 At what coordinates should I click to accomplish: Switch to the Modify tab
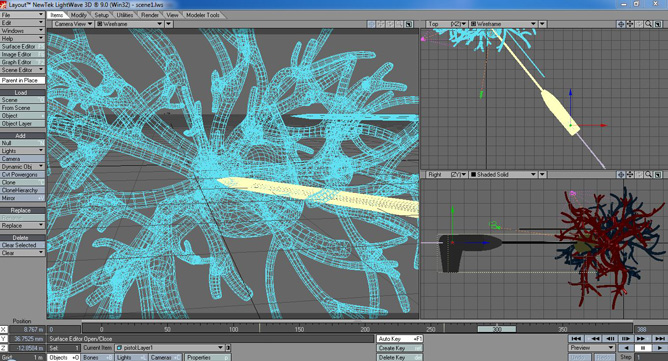tap(79, 15)
